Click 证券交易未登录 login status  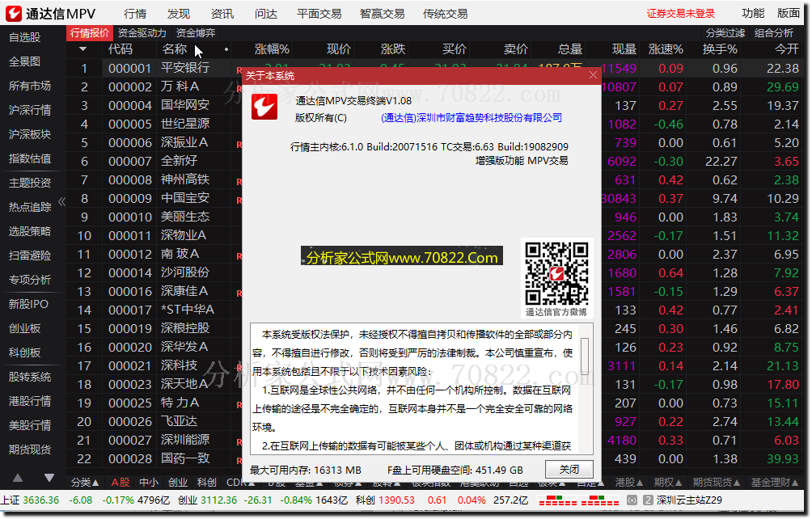(x=680, y=14)
